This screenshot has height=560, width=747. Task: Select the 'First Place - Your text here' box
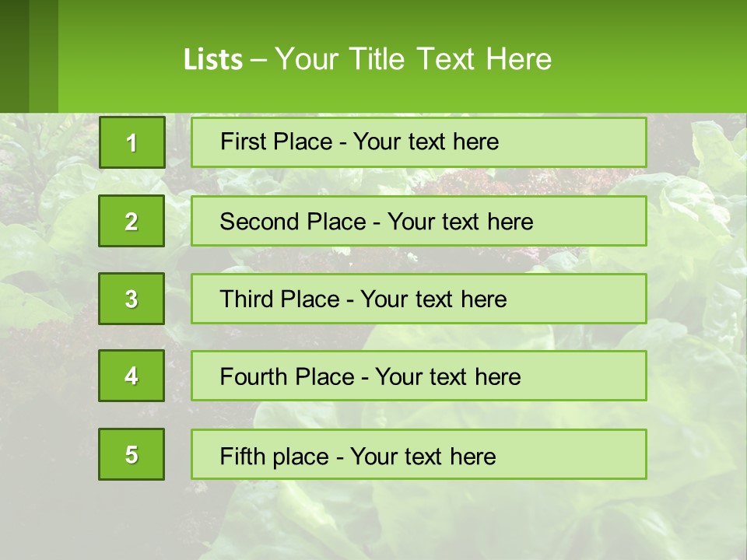419,142
